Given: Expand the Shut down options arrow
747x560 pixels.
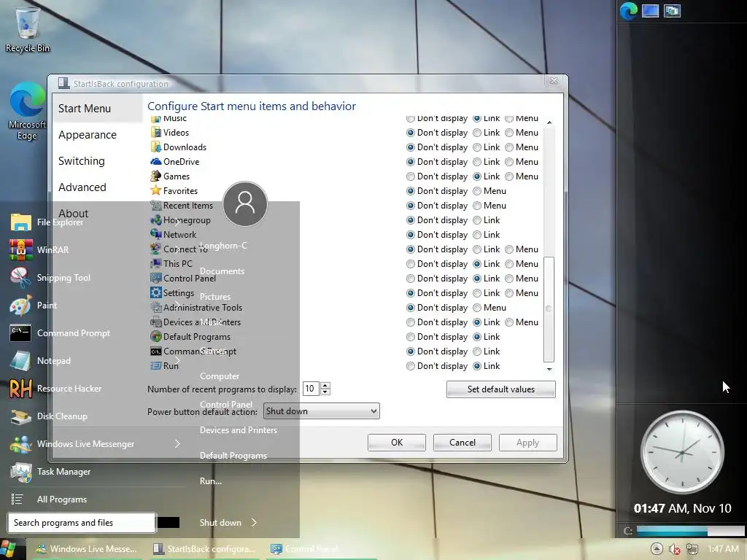Looking at the screenshot, I should pos(254,522).
